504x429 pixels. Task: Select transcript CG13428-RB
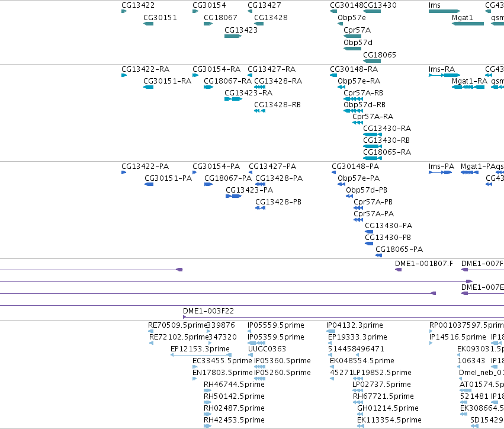[x=260, y=111]
